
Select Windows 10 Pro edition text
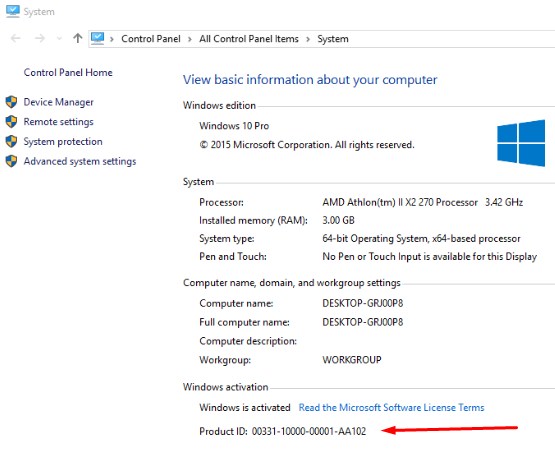(234, 126)
